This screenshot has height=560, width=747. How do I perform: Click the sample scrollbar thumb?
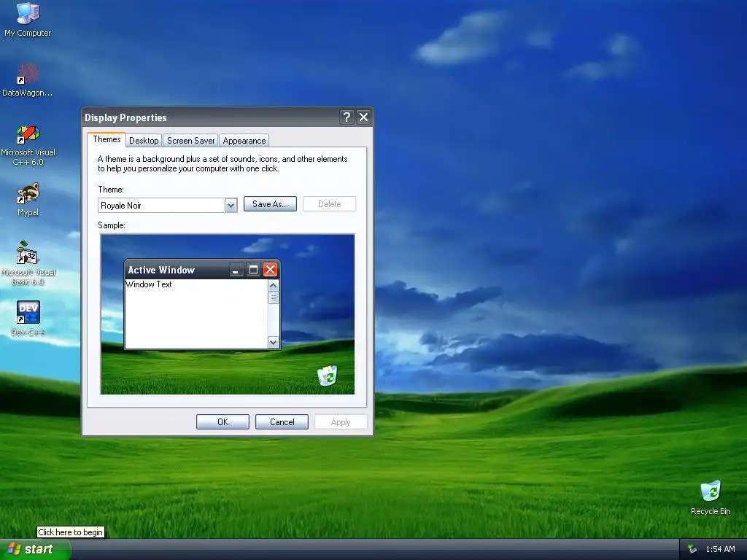[273, 297]
